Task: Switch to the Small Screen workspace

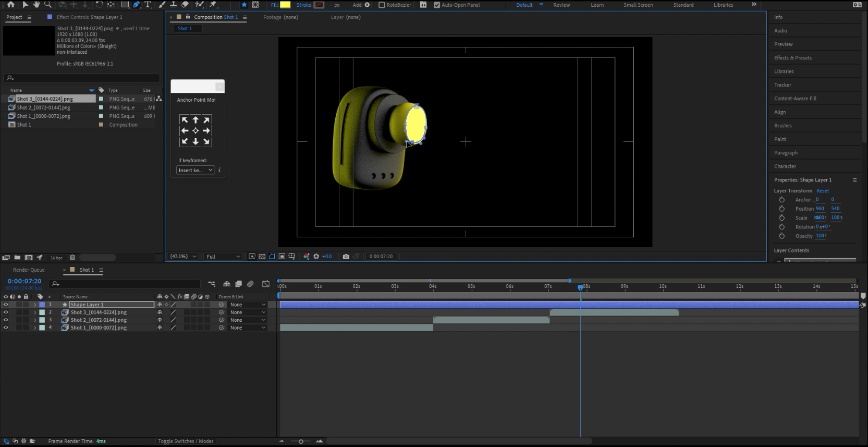Action: point(638,5)
